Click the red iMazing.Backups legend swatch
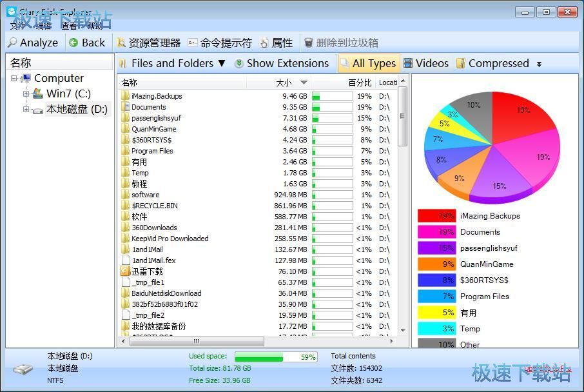Viewport: 584px width, 392px height. pos(436,216)
